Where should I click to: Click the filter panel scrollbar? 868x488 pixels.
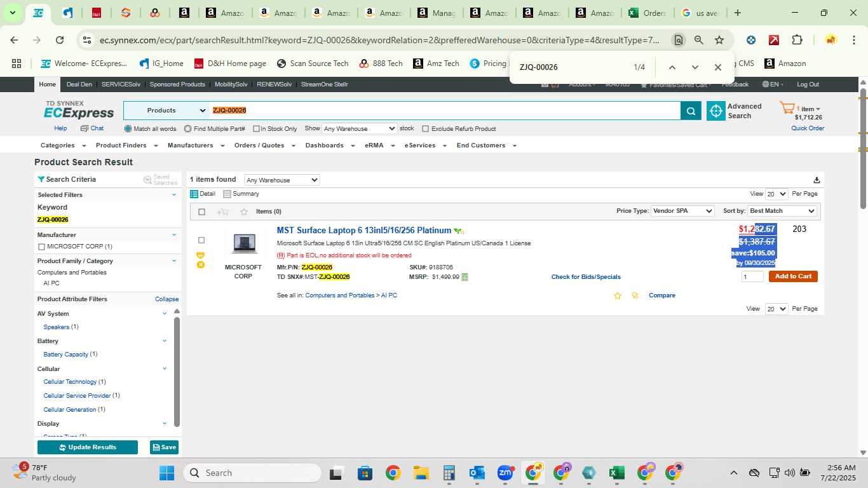(177, 372)
